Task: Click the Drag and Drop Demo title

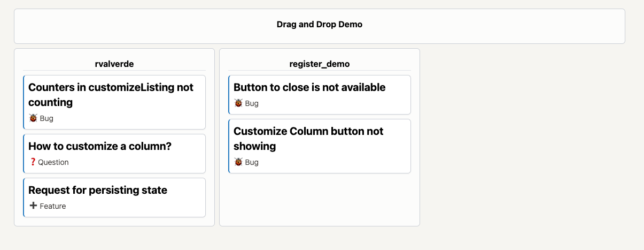Action: pyautogui.click(x=320, y=25)
